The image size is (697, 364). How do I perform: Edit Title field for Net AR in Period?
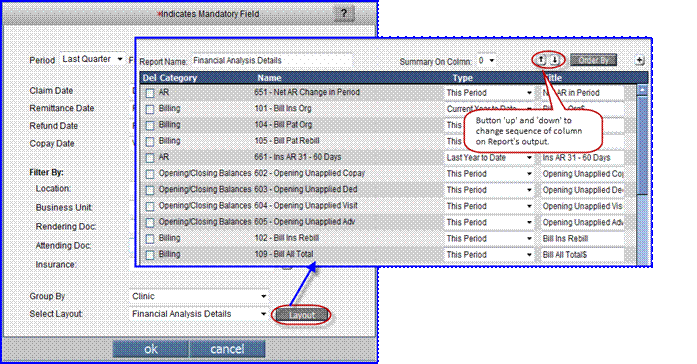(582, 93)
